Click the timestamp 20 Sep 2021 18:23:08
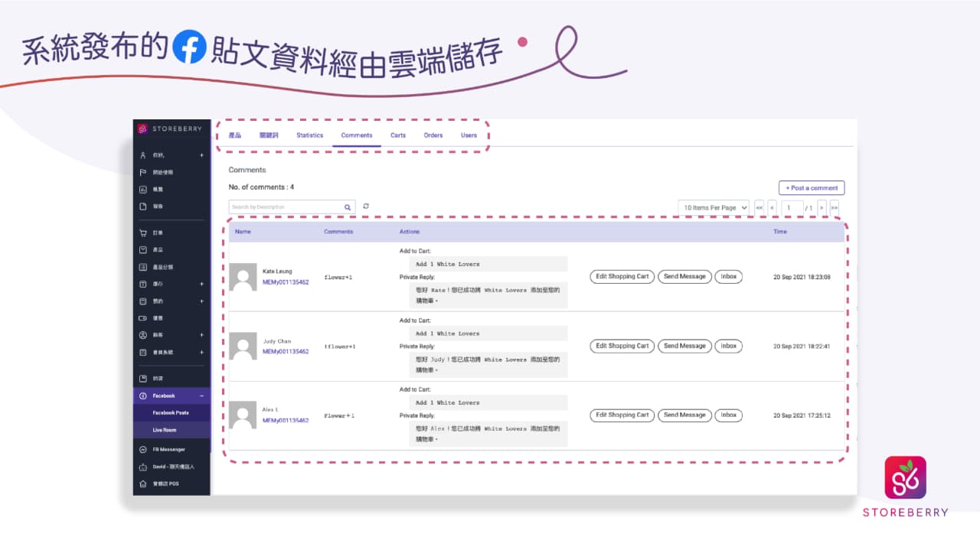This screenshot has height=537, width=980. click(802, 277)
